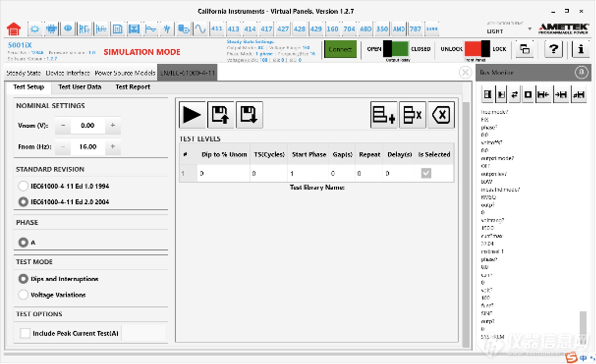Open the 787 test panel
This screenshot has height=364, width=596.
(x=415, y=29)
